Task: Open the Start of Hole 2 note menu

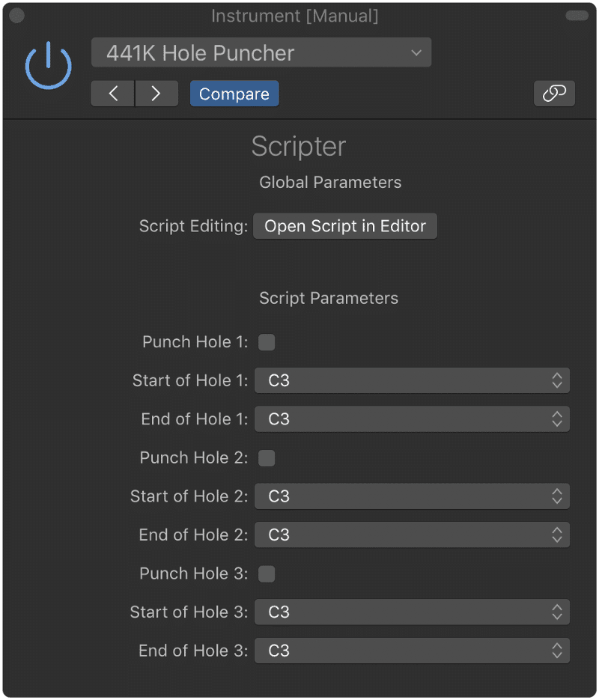Action: pos(412,496)
